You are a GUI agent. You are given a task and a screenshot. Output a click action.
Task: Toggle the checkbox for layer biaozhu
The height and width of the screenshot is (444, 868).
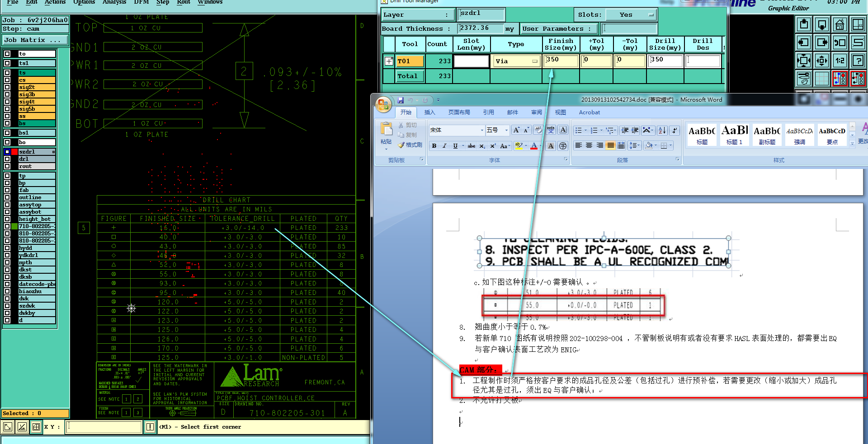[7, 291]
